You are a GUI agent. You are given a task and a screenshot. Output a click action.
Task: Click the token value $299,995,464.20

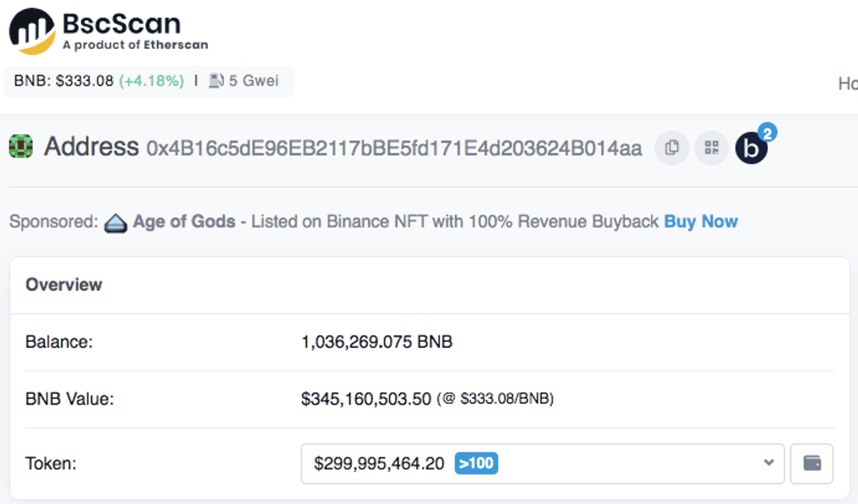pos(379,464)
